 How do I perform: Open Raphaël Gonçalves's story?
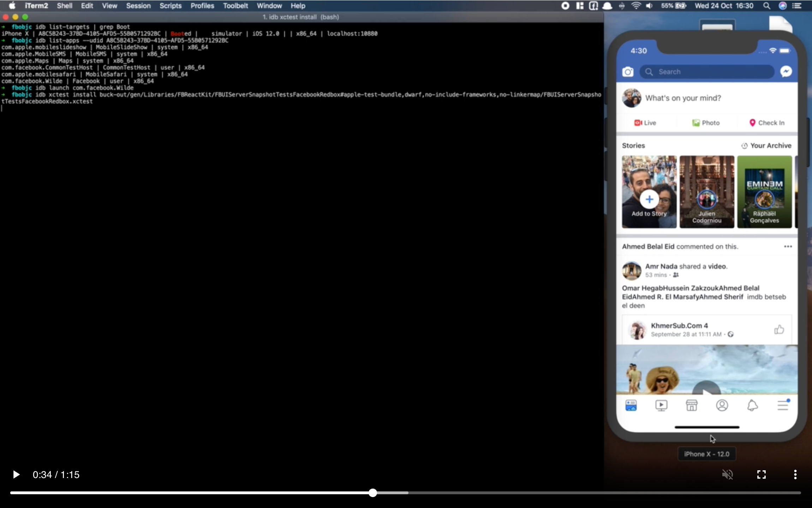click(764, 192)
